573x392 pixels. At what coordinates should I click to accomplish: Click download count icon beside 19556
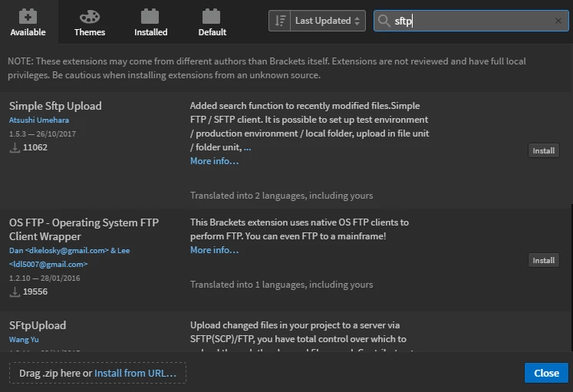coord(15,292)
